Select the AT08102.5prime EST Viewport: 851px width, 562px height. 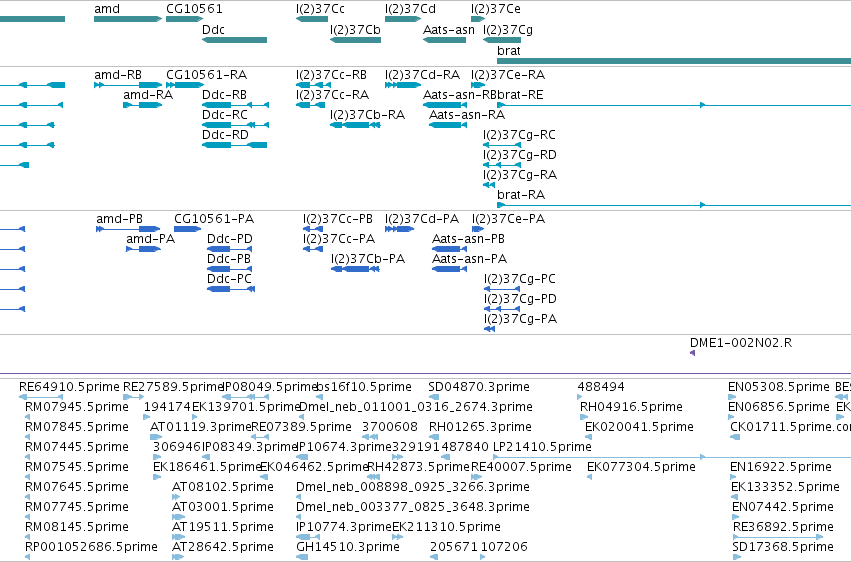(x=175, y=497)
